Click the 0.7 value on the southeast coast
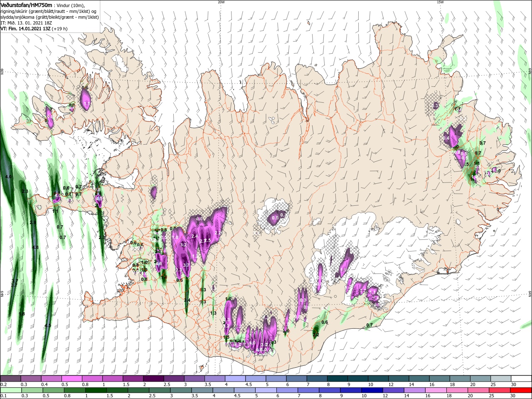 (369, 325)
